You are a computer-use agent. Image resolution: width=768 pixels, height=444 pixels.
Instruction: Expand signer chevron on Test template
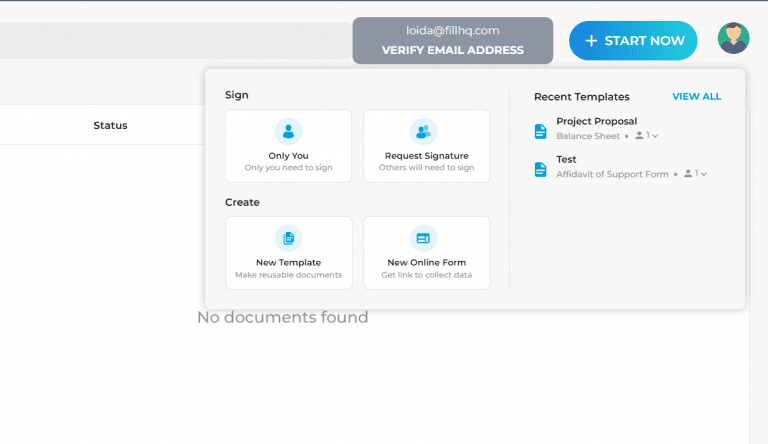(704, 174)
